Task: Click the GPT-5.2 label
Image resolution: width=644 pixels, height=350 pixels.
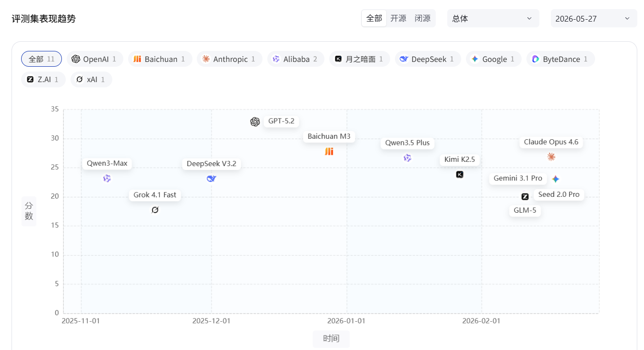Action: point(281,121)
